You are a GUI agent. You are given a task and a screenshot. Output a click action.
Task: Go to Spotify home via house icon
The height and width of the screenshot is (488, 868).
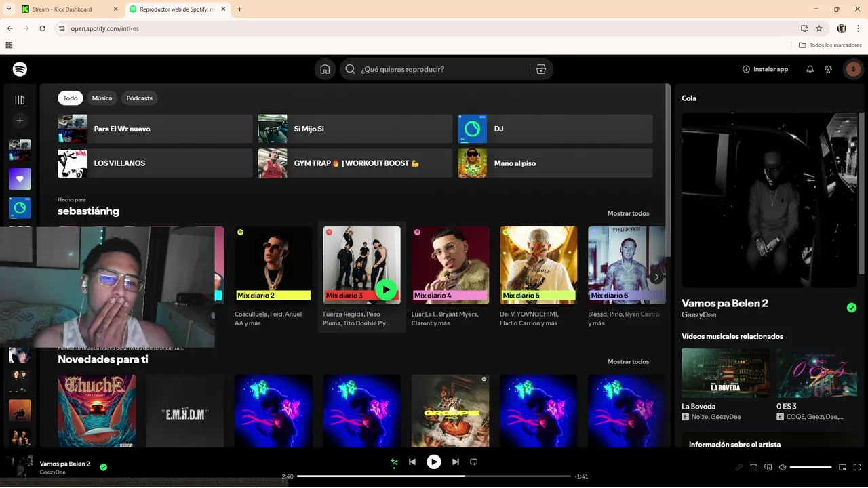click(325, 69)
